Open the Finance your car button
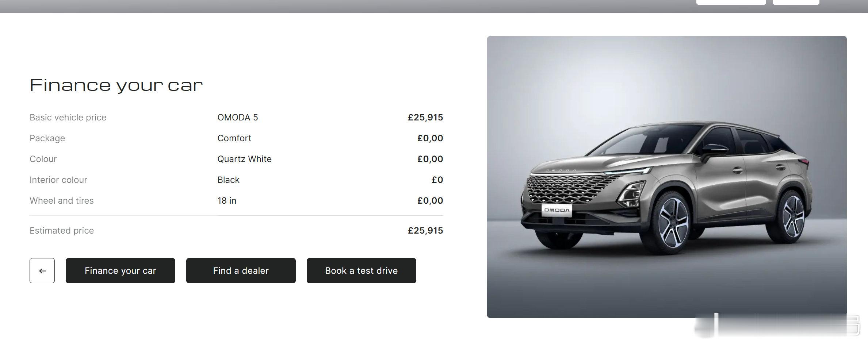Viewport: 868px width, 346px height. click(x=121, y=270)
